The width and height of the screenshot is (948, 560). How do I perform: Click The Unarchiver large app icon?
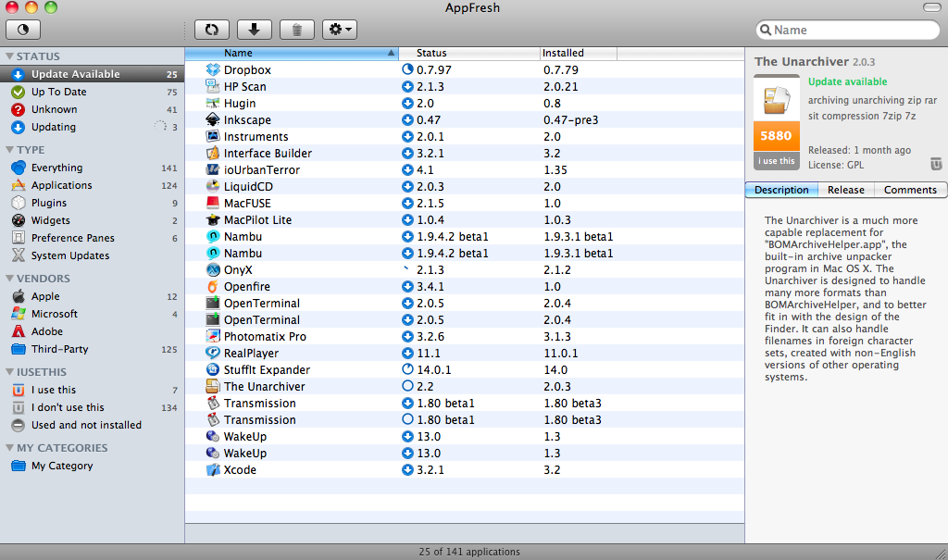(777, 100)
